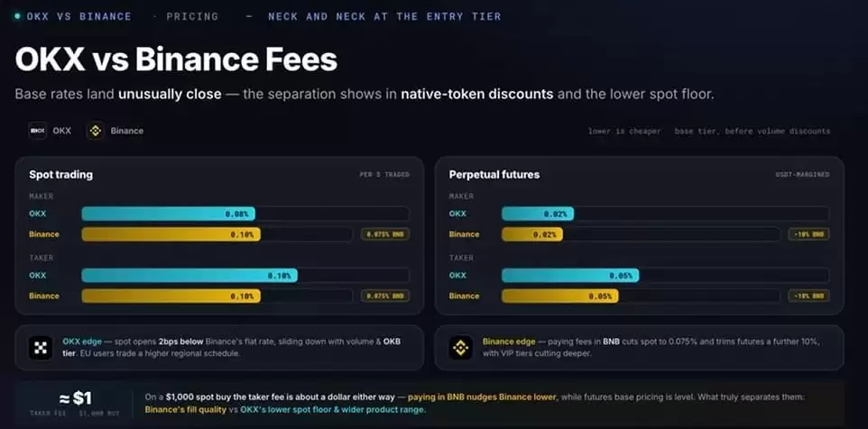Screen dimensions: 868x429
Task: Click the Binance logo icon in legend
Action: point(96,131)
